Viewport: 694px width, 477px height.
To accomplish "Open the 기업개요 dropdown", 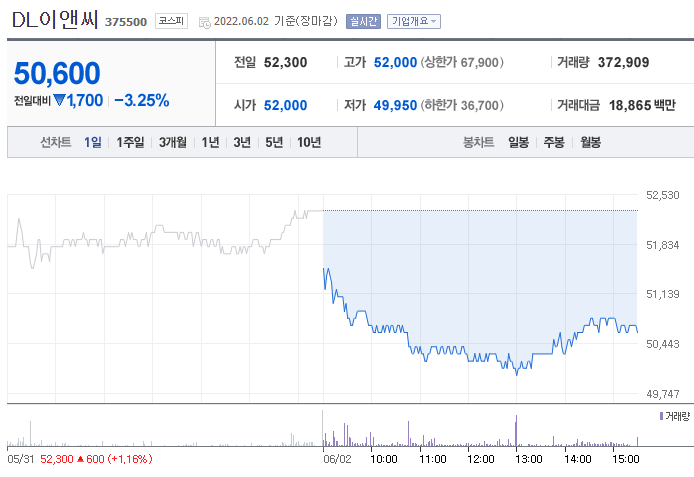I will coord(414,21).
